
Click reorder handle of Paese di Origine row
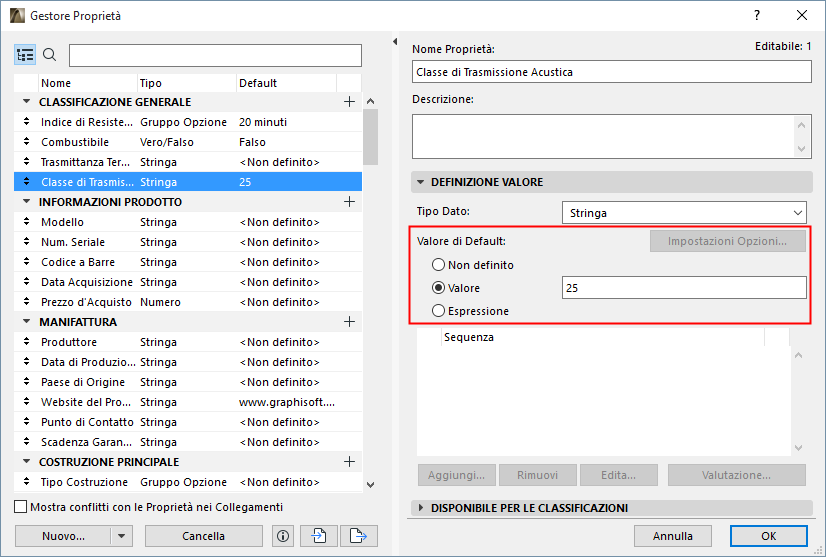[x=26, y=382]
